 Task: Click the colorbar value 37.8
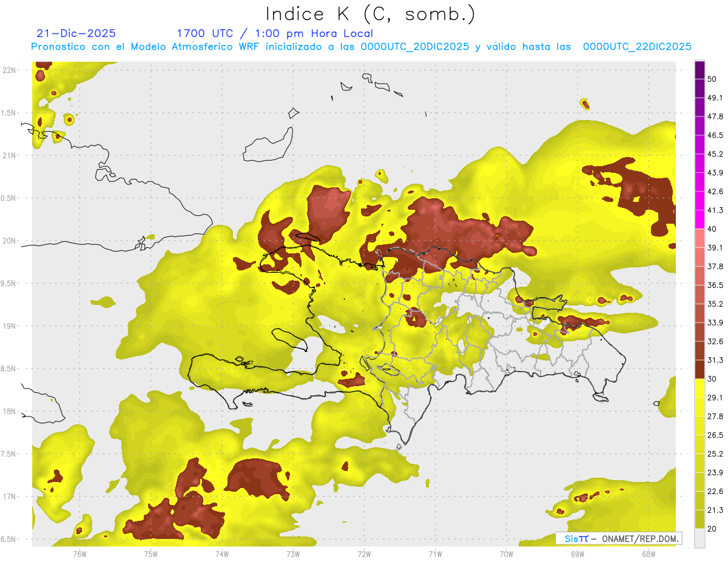715,267
